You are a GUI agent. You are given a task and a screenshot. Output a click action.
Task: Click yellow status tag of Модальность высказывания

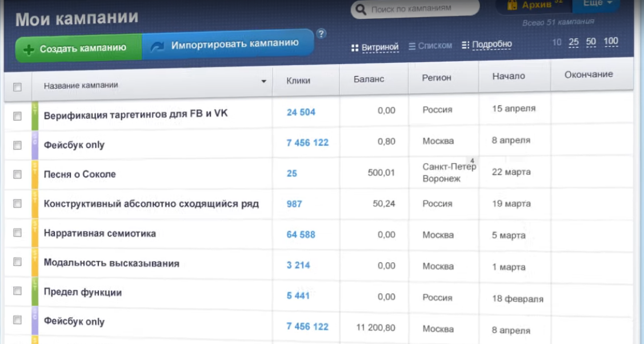coord(35,262)
